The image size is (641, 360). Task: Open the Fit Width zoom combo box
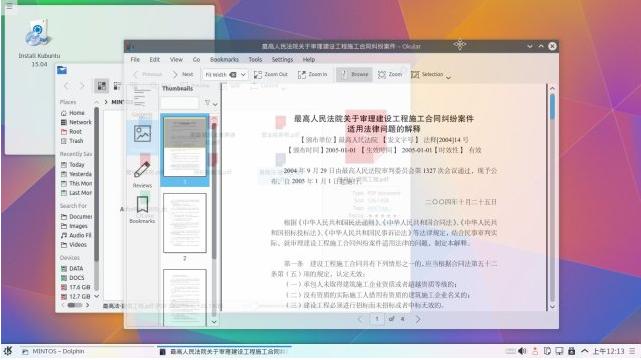pyautogui.click(x=225, y=74)
